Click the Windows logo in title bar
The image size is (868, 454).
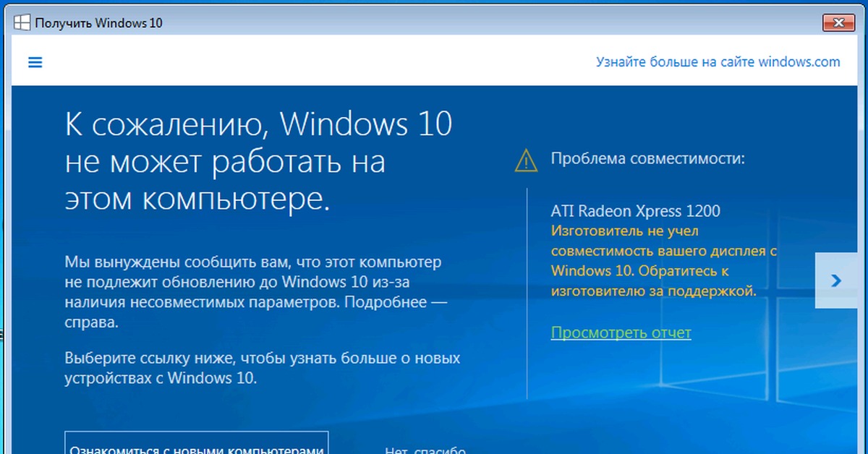[22, 23]
